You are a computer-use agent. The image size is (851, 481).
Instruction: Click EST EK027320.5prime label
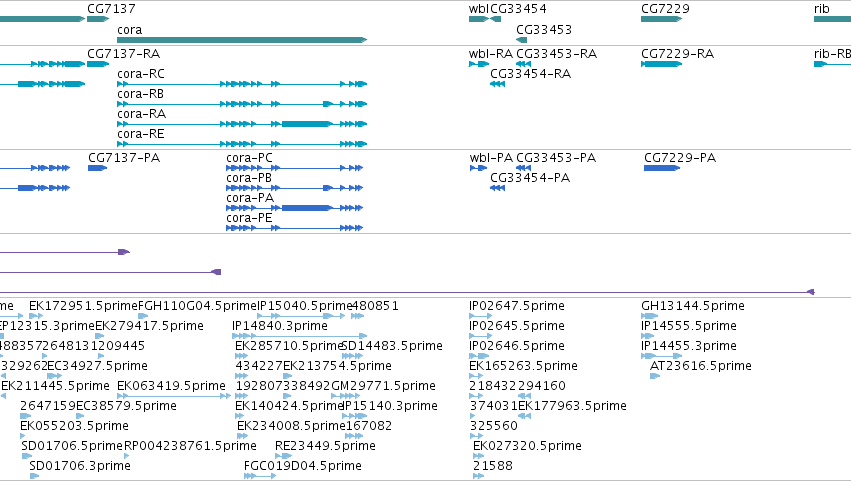click(x=528, y=447)
